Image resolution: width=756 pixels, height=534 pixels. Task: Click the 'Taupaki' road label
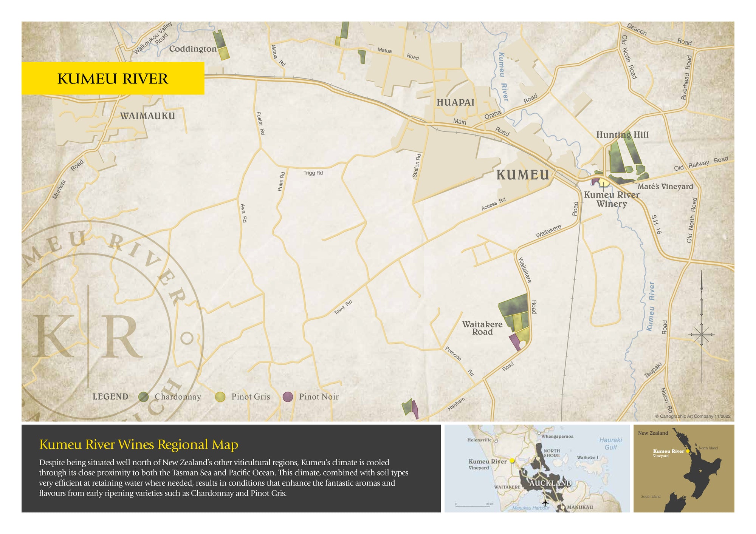click(x=653, y=370)
